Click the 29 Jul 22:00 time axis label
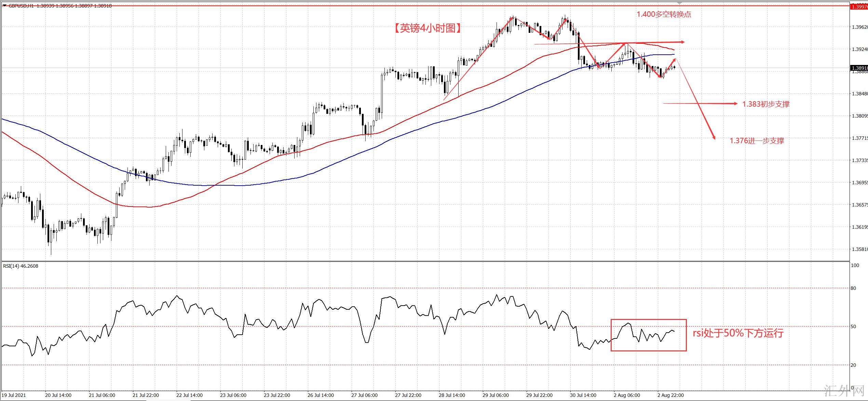The image size is (868, 401). click(539, 395)
